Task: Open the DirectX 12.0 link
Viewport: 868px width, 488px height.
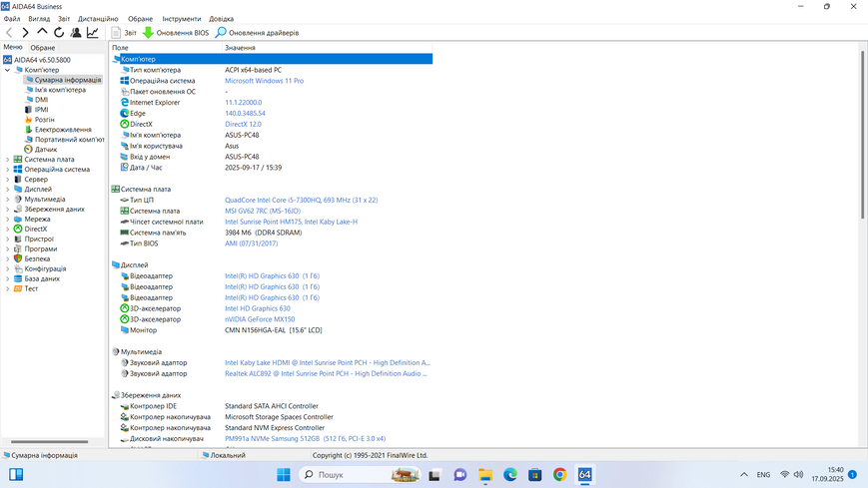Action: point(243,124)
